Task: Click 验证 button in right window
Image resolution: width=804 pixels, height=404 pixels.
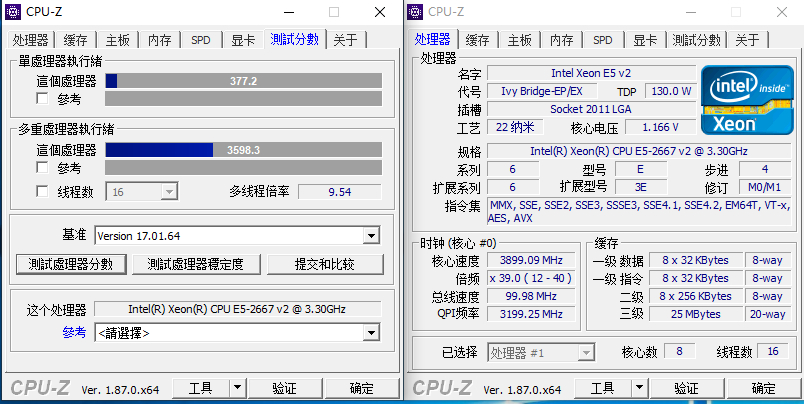Action: [x=687, y=388]
